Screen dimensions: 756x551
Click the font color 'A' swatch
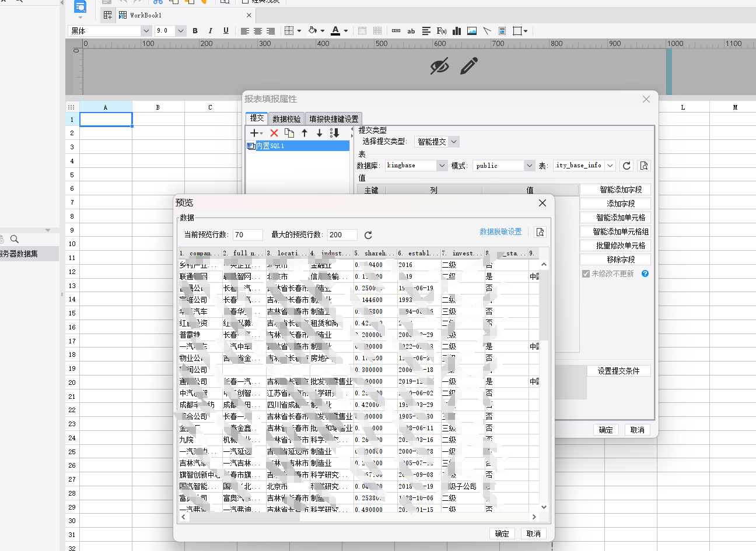[335, 31]
